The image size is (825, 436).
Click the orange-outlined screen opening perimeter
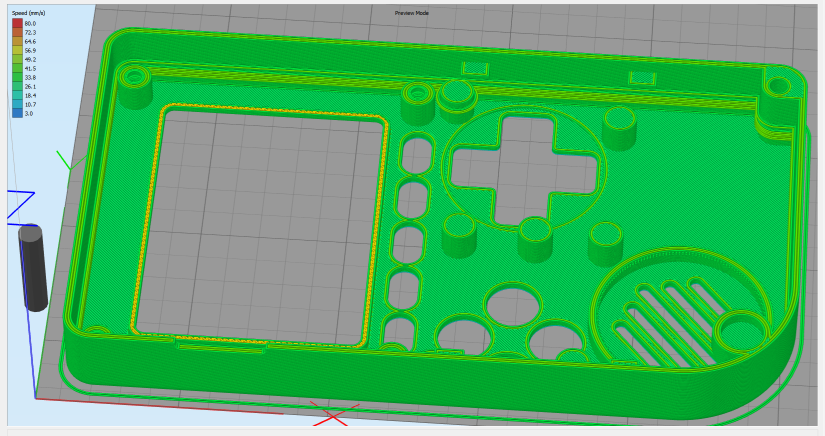259,226
